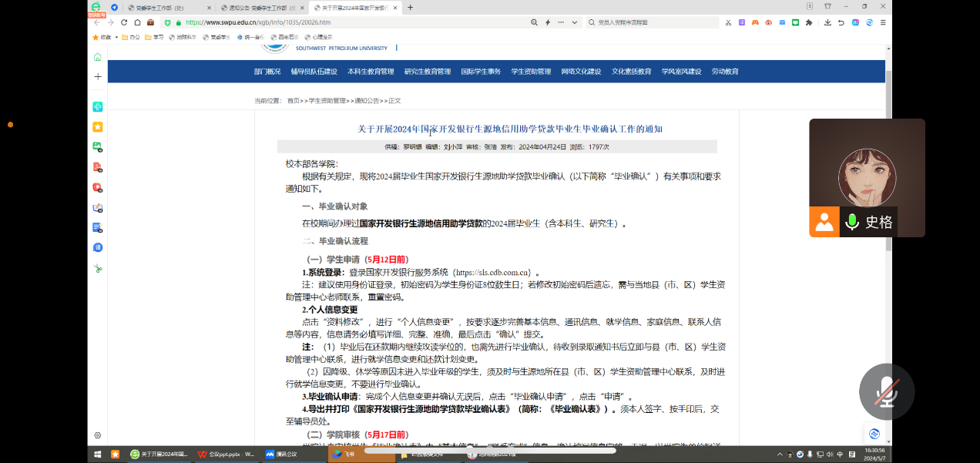The image size is (980, 463).
Task: Click the browser refresh button
Action: pyautogui.click(x=124, y=22)
